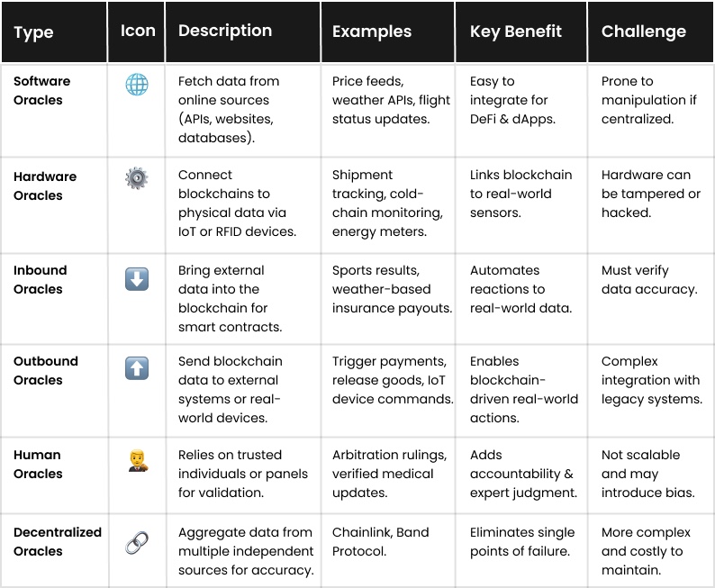Click the Examples column header

372,32
